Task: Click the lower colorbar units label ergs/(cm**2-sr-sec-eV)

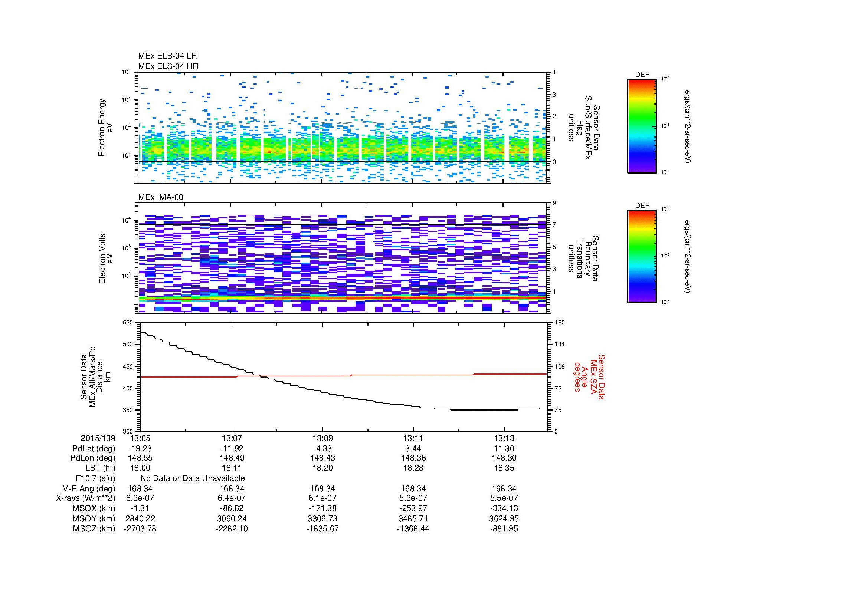Action: click(688, 257)
